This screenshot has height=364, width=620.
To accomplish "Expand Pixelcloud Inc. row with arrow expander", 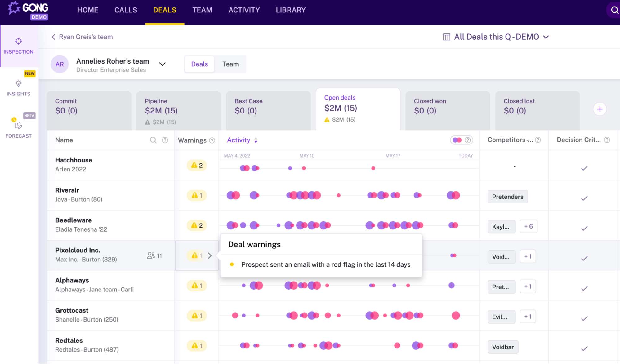I will [209, 255].
